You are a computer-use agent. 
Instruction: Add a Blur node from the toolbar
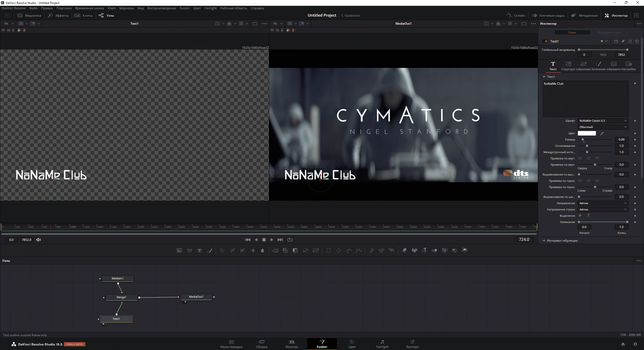(x=263, y=250)
